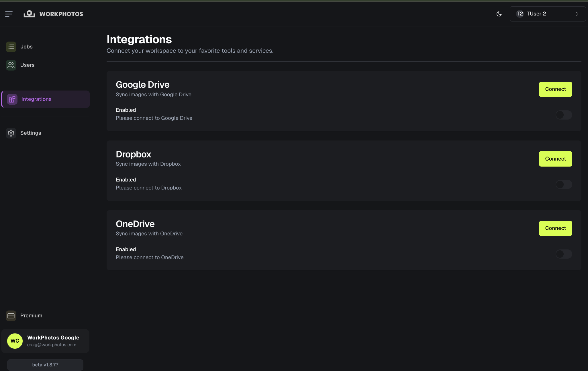Screen dimensions: 588x371
Task: Connect Dropbox
Action: pyautogui.click(x=555, y=159)
